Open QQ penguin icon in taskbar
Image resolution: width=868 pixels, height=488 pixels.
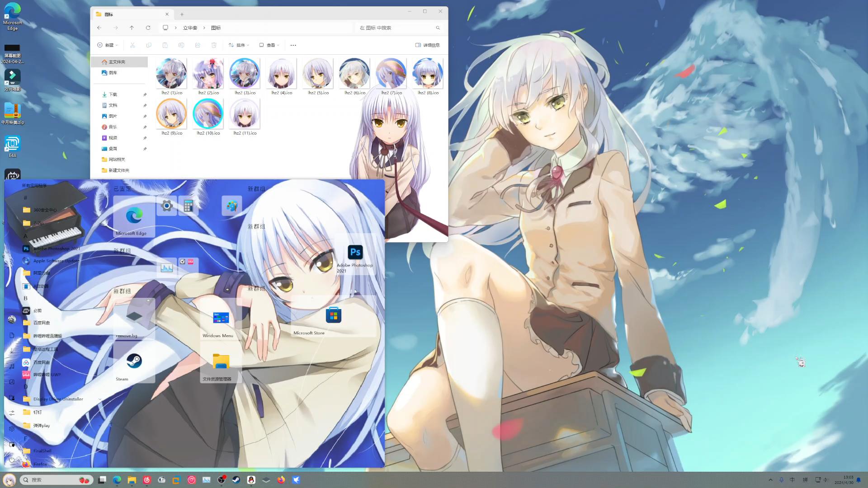pyautogui.click(x=251, y=480)
